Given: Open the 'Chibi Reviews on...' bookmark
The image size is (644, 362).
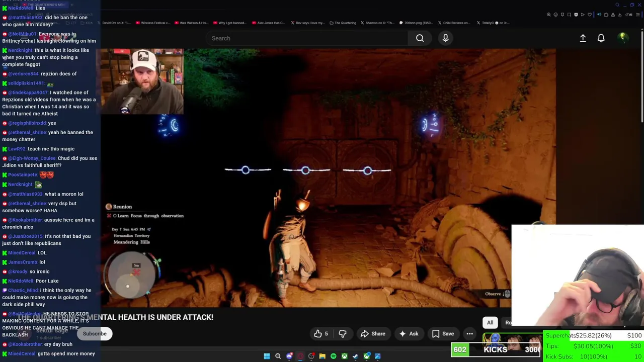Looking at the screenshot, I should [454, 23].
